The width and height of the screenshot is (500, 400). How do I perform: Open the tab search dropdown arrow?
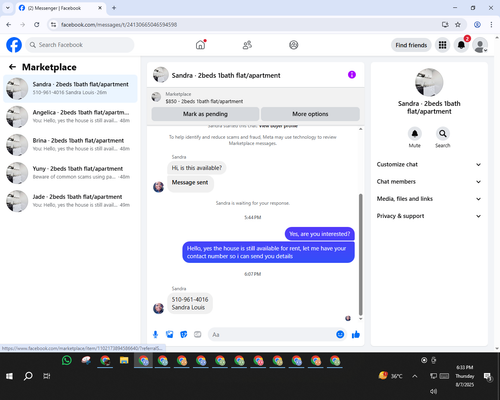click(8, 8)
